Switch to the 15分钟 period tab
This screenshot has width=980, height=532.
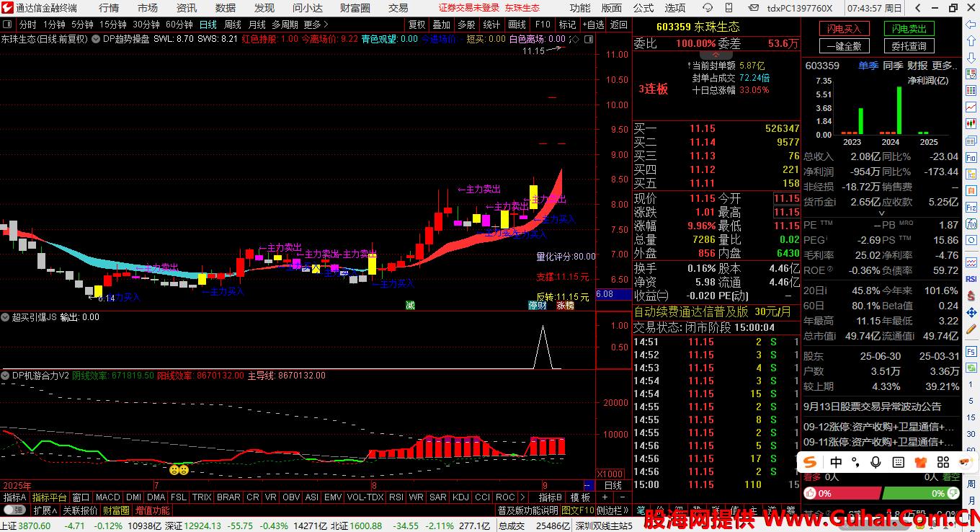[x=113, y=25]
